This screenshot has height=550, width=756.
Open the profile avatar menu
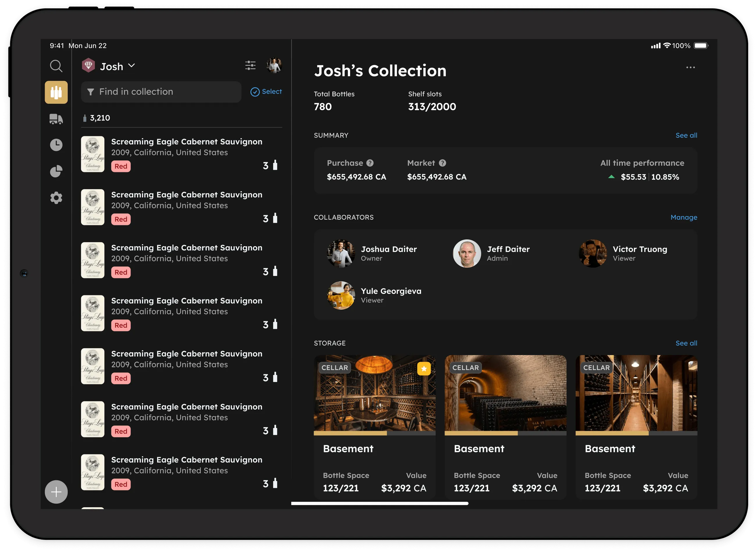tap(274, 65)
